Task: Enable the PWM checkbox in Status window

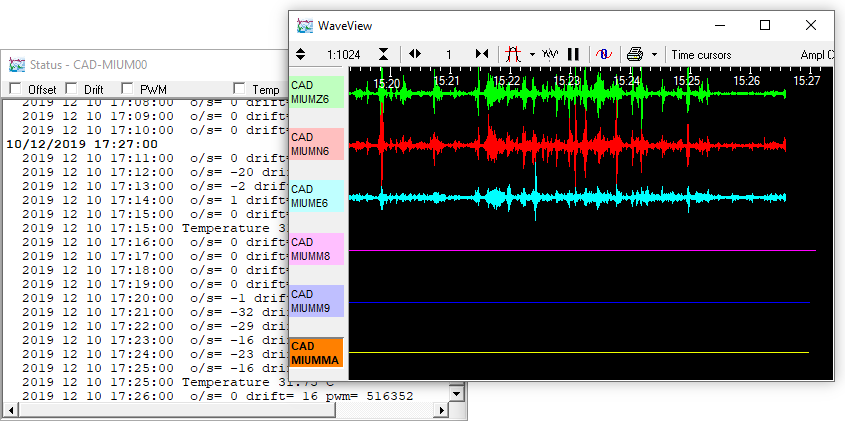Action: point(127,88)
